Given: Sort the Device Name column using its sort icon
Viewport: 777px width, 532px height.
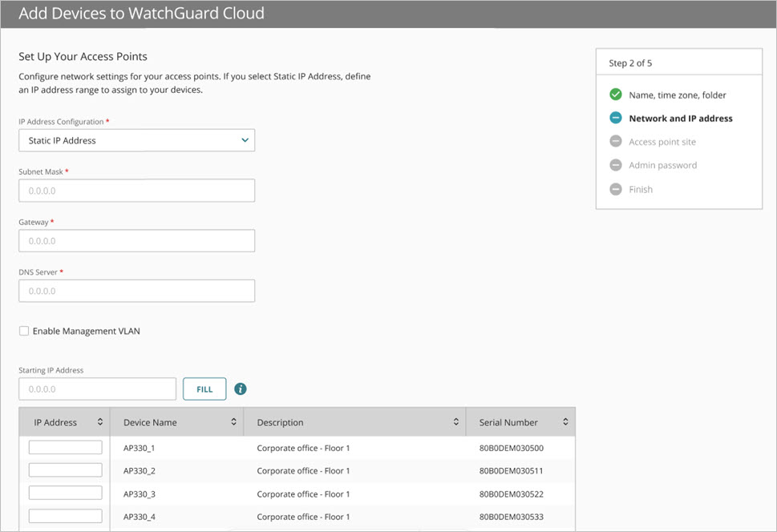Looking at the screenshot, I should point(233,421).
